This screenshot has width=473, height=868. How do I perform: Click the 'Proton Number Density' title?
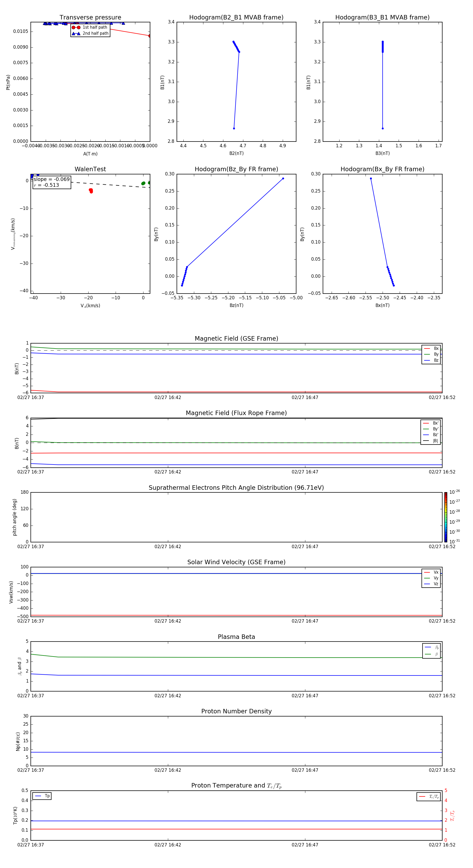pyautogui.click(x=236, y=711)
